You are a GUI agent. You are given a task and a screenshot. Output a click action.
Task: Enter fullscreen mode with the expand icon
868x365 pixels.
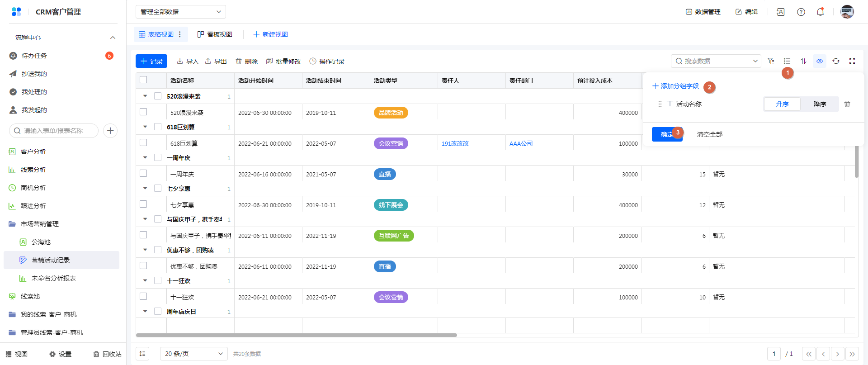point(852,61)
